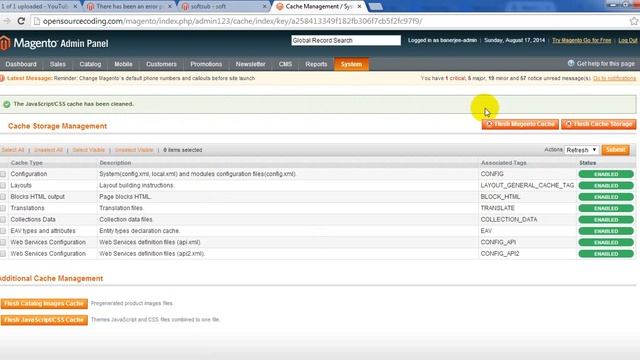Click Flush Catalog Images Cache button
The image size is (640, 360).
pyautogui.click(x=44, y=304)
